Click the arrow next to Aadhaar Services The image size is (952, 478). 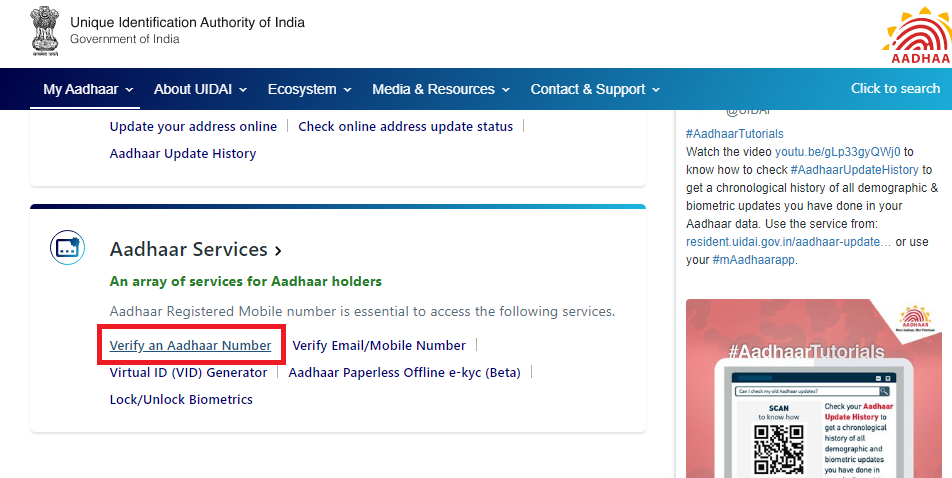[x=278, y=250]
